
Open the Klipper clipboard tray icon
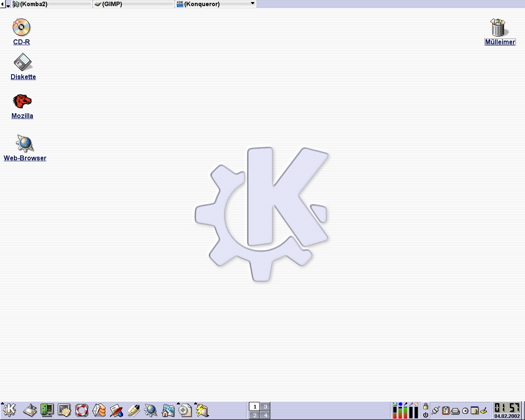446,410
